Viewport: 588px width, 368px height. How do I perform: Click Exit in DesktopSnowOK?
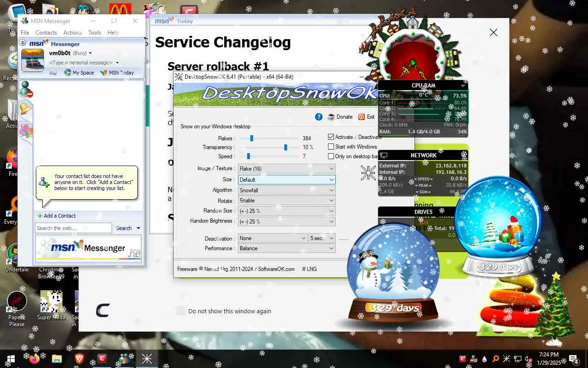[x=367, y=117]
